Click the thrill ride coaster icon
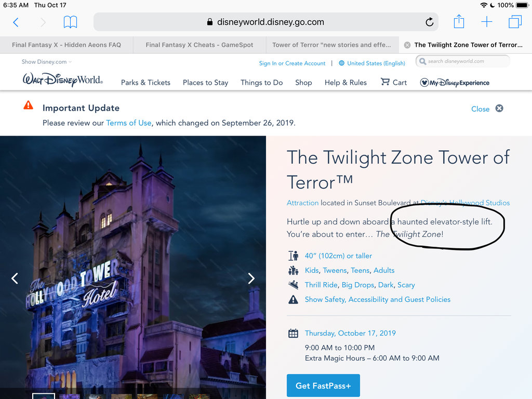Image resolution: width=532 pixels, height=399 pixels. pyautogui.click(x=293, y=285)
